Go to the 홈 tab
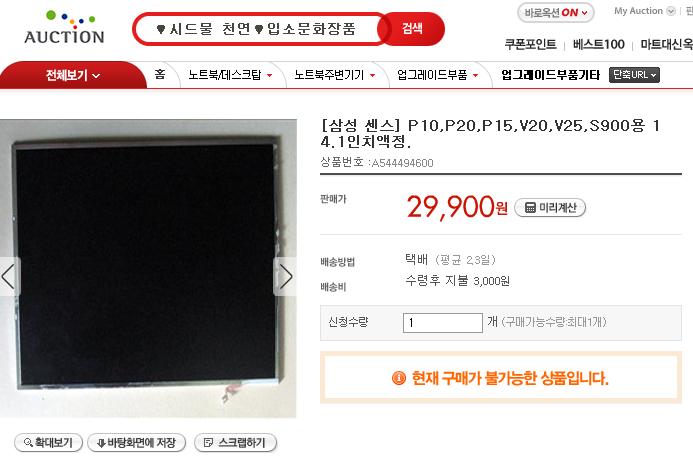The height and width of the screenshot is (466, 693). point(160,74)
